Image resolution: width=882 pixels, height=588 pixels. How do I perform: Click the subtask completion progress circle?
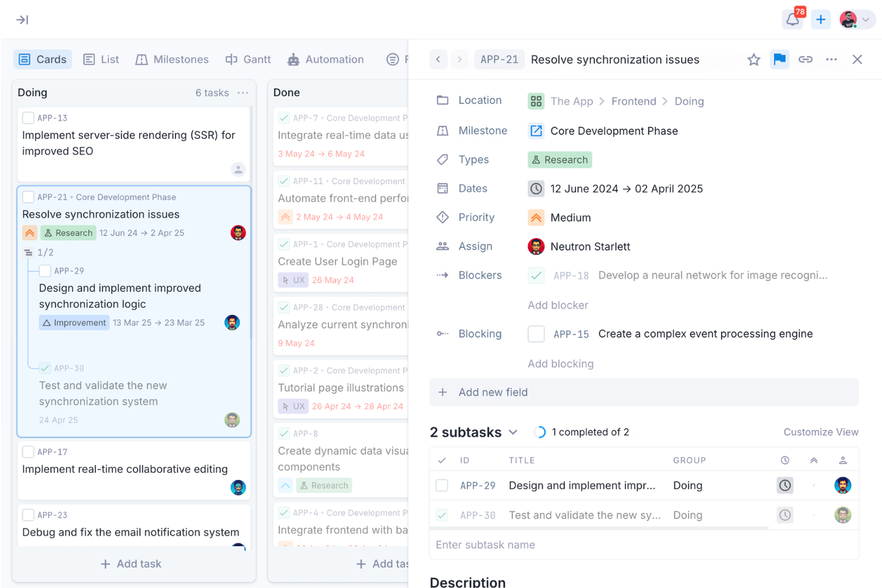(x=539, y=431)
